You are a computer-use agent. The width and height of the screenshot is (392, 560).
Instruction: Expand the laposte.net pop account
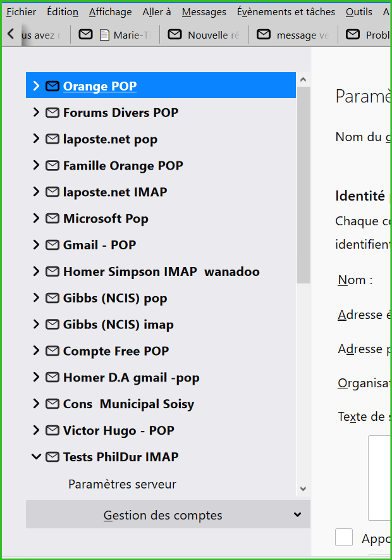(x=36, y=139)
